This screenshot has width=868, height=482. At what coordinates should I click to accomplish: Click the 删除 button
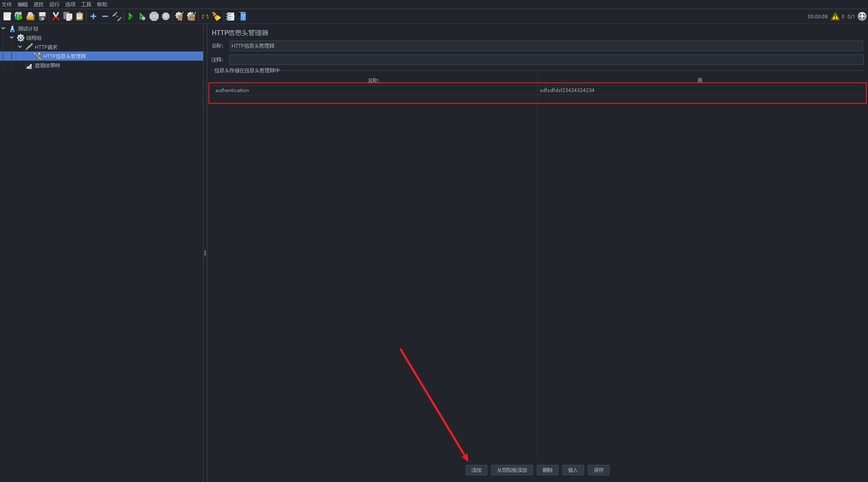pos(547,470)
